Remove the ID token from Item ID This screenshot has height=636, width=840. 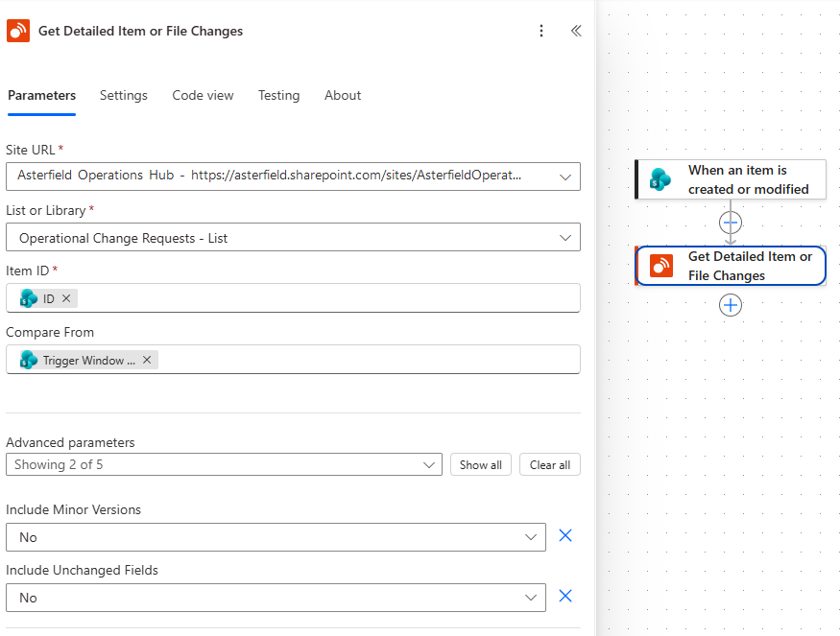66,298
